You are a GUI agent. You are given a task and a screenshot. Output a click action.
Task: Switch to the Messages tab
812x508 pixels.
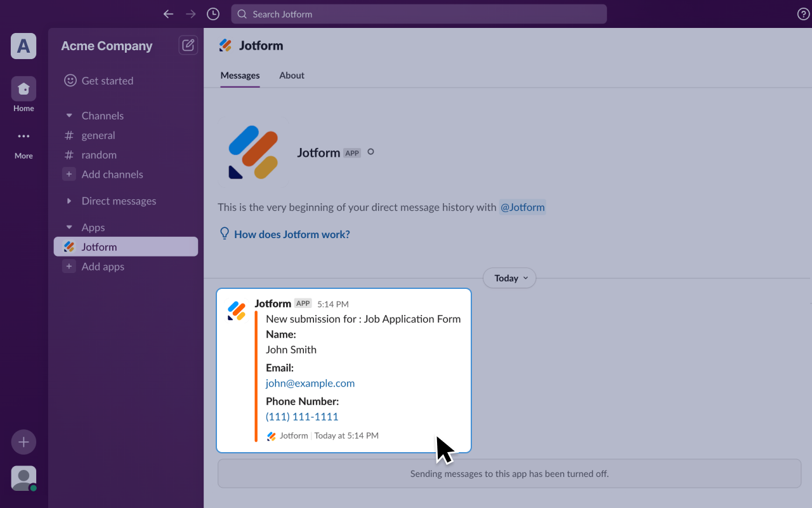pos(240,75)
